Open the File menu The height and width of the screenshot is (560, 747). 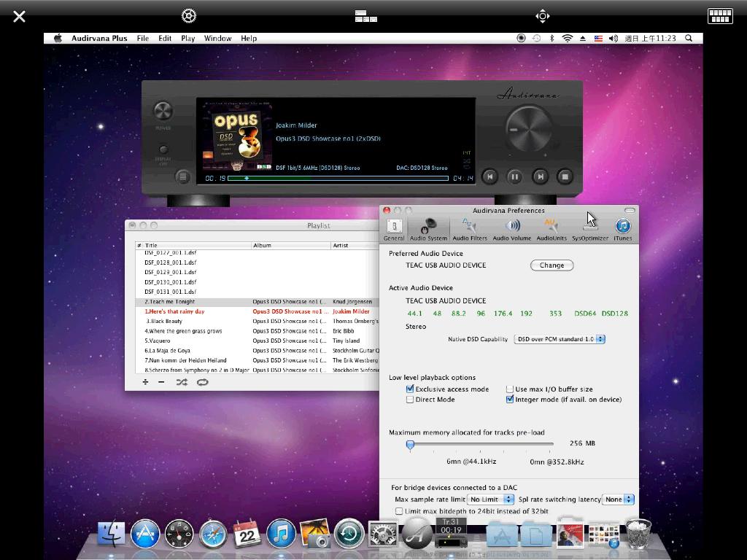[x=142, y=38]
